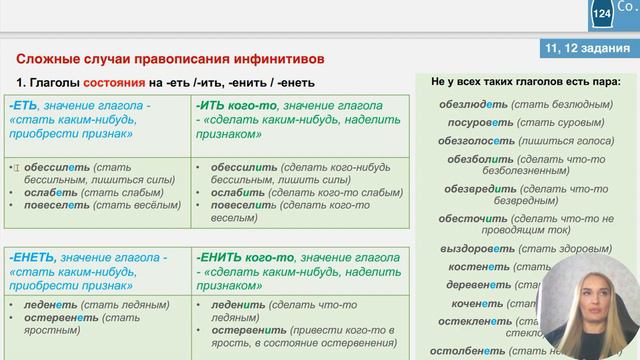The image size is (640, 360).
Task: Click the word 'повеселеть' in the table
Action: [x=57, y=205]
